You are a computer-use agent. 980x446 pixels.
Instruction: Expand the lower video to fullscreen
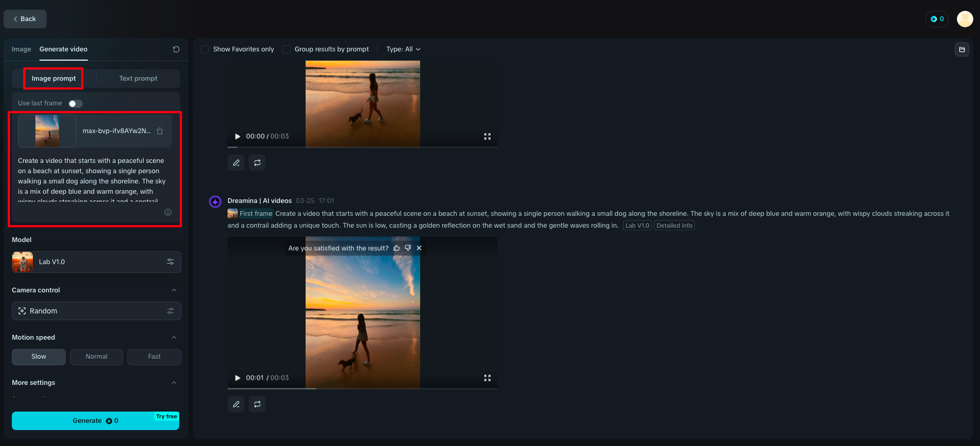(487, 378)
